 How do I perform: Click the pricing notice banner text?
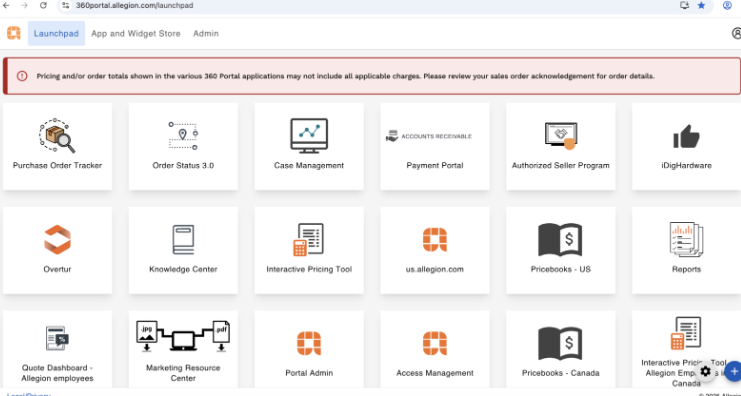point(345,76)
